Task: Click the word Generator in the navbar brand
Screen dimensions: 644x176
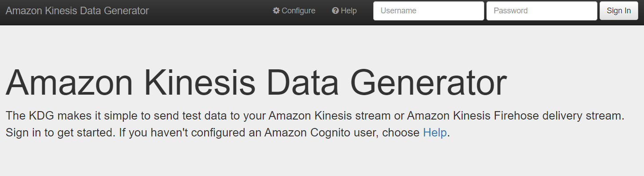Action: coord(126,11)
